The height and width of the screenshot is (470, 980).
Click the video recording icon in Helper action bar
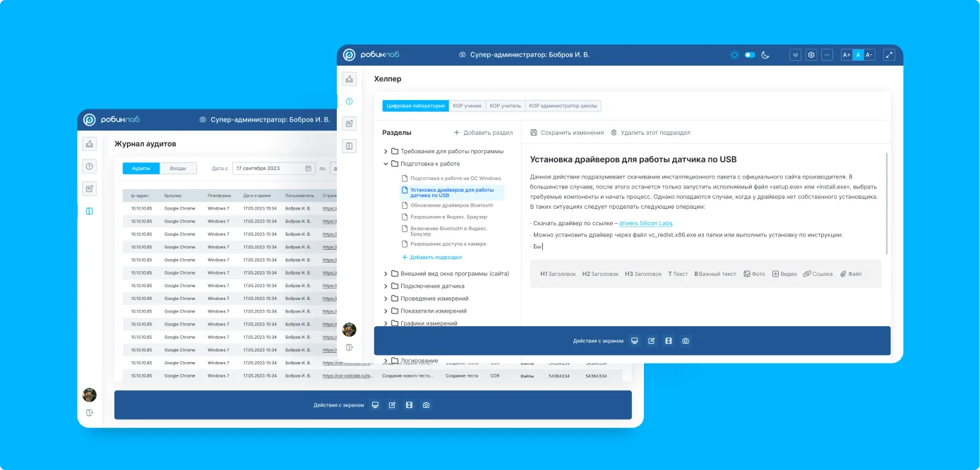pos(669,341)
